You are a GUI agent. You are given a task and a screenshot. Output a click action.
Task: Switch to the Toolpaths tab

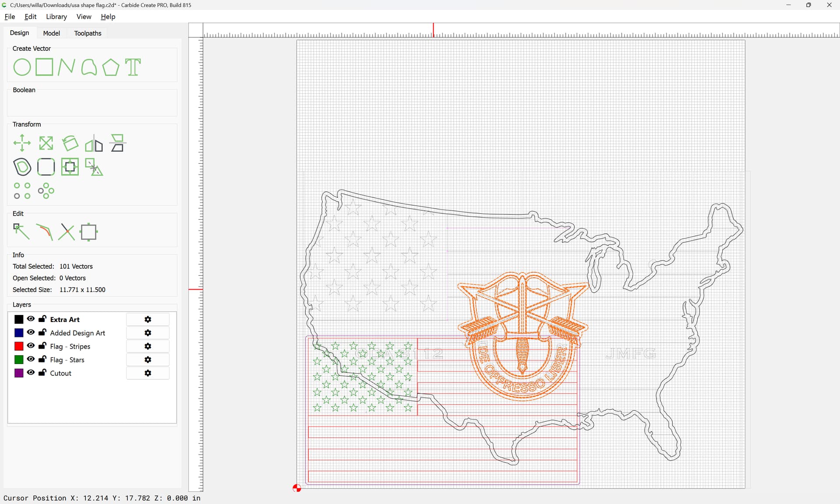pos(87,33)
